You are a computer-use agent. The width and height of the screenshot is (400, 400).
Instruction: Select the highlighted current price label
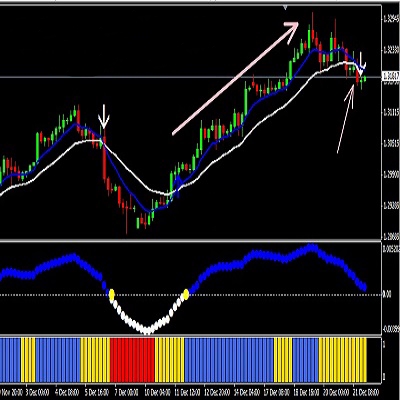pos(391,76)
